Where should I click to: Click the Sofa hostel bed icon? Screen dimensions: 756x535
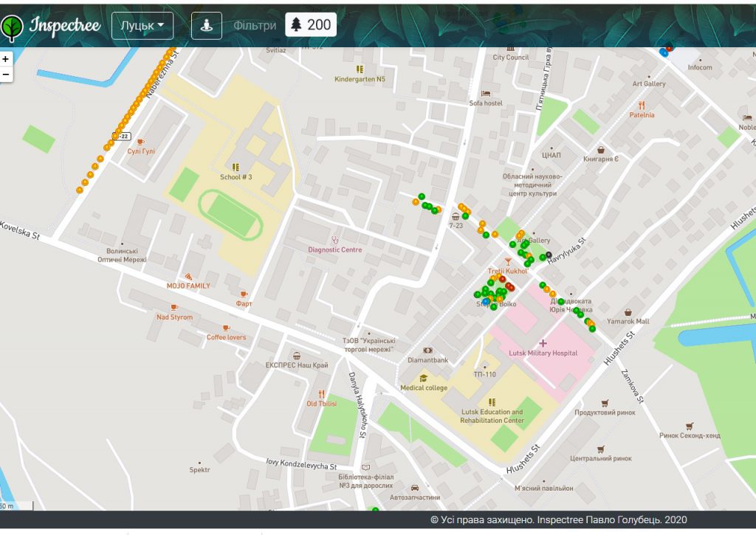tap(485, 94)
